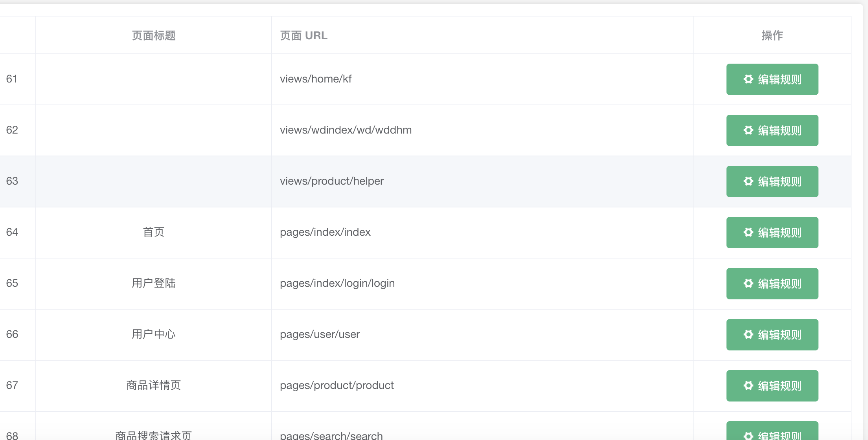Click gear icon in row 61 button
Viewport: 868px width, 440px height.
click(x=748, y=79)
